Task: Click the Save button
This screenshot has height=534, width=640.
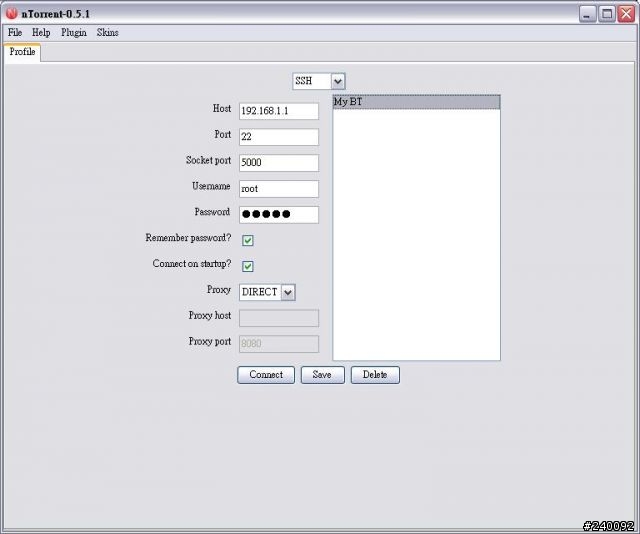Action: 322,375
